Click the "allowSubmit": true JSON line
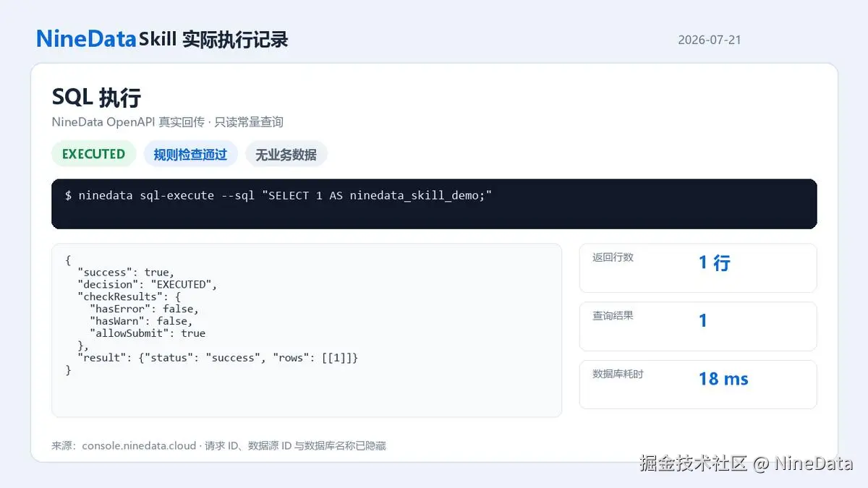The height and width of the screenshot is (488, 868). 148,333
